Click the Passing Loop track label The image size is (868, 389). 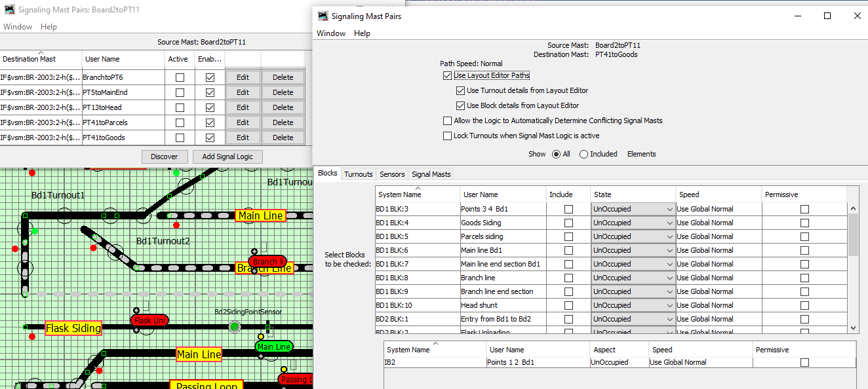(x=206, y=385)
